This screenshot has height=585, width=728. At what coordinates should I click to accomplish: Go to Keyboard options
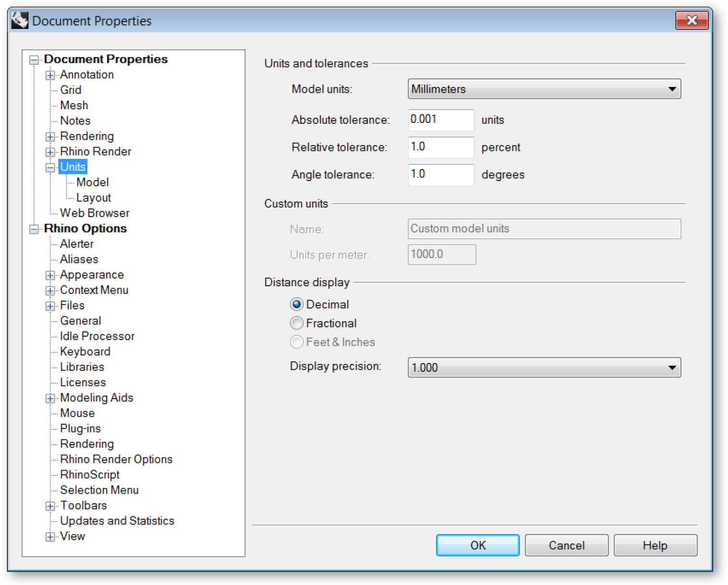coord(85,352)
